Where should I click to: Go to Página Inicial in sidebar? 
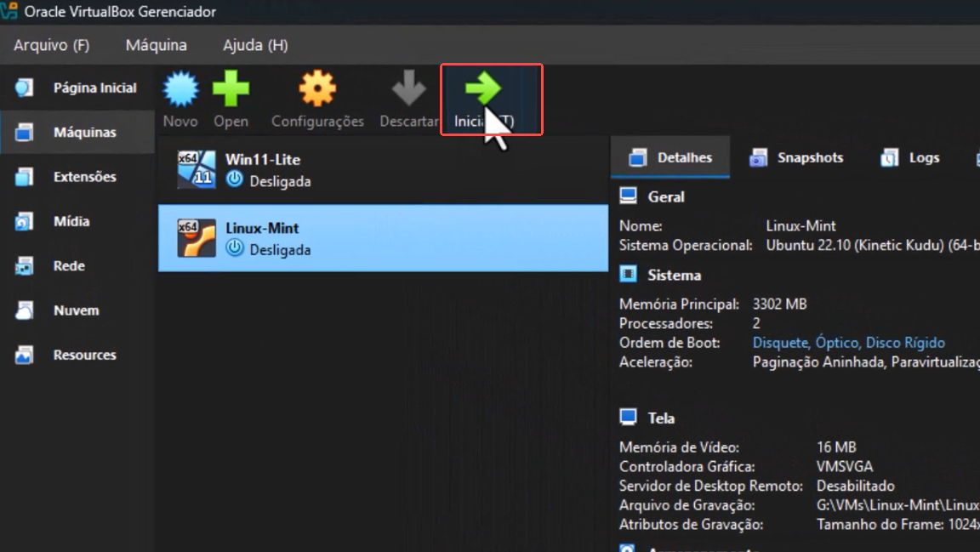[77, 88]
